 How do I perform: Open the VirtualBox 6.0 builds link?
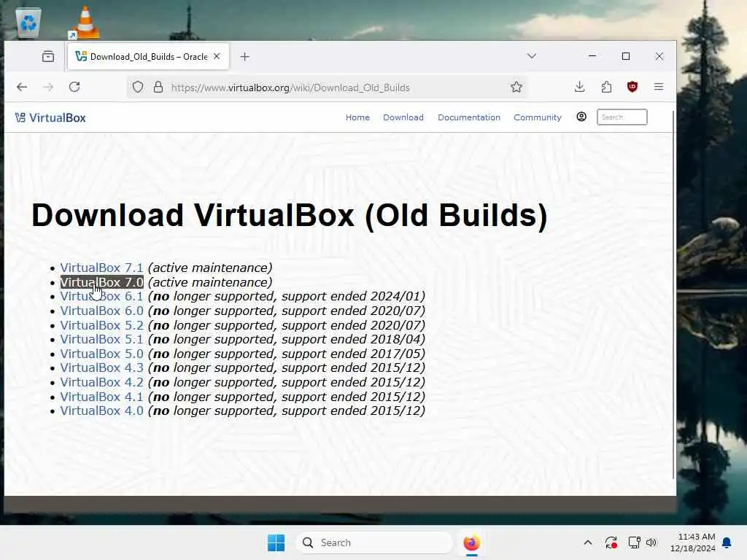point(101,311)
